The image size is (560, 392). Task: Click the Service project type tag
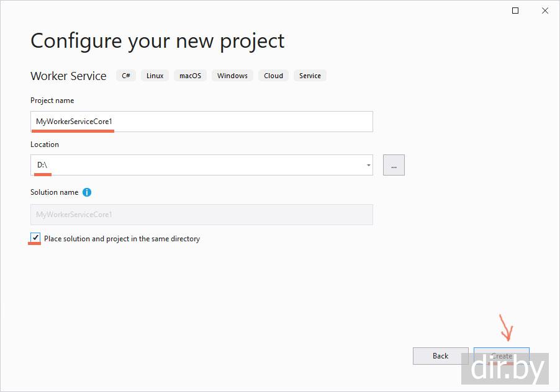click(310, 76)
